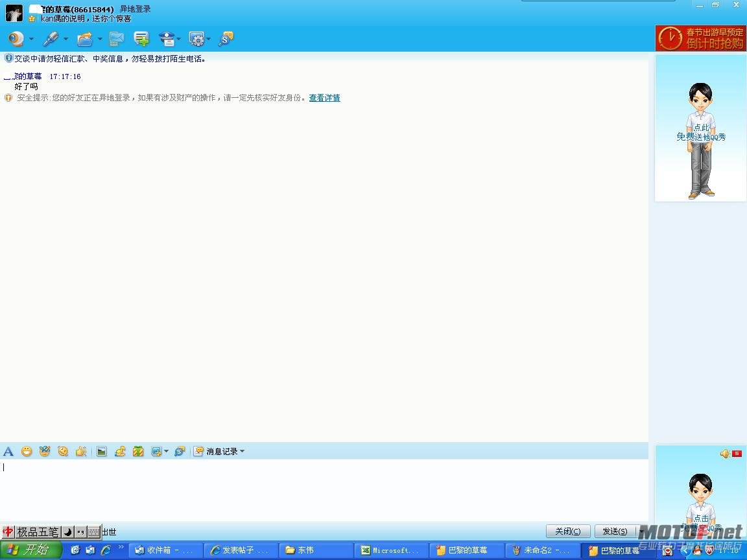Click the star level icon under the avatar

point(31,19)
